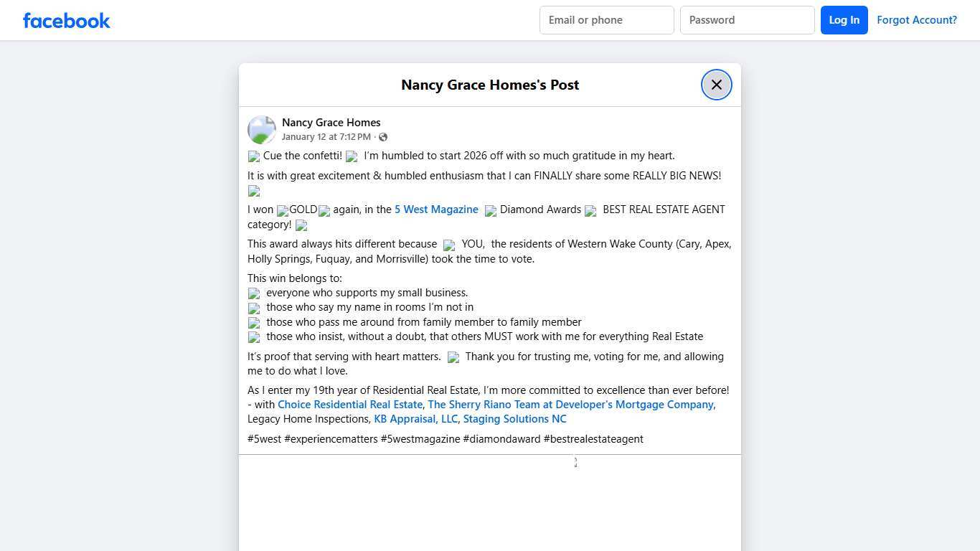
Task: Click the public globe audience icon
Action: (383, 137)
